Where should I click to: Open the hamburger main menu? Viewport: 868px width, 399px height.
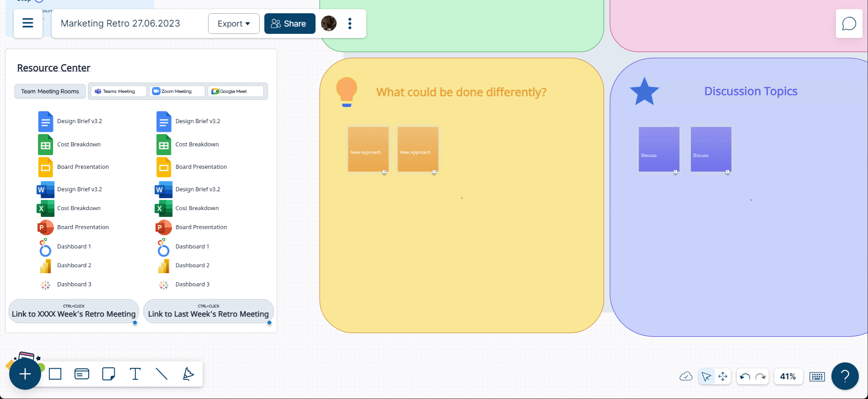[28, 23]
